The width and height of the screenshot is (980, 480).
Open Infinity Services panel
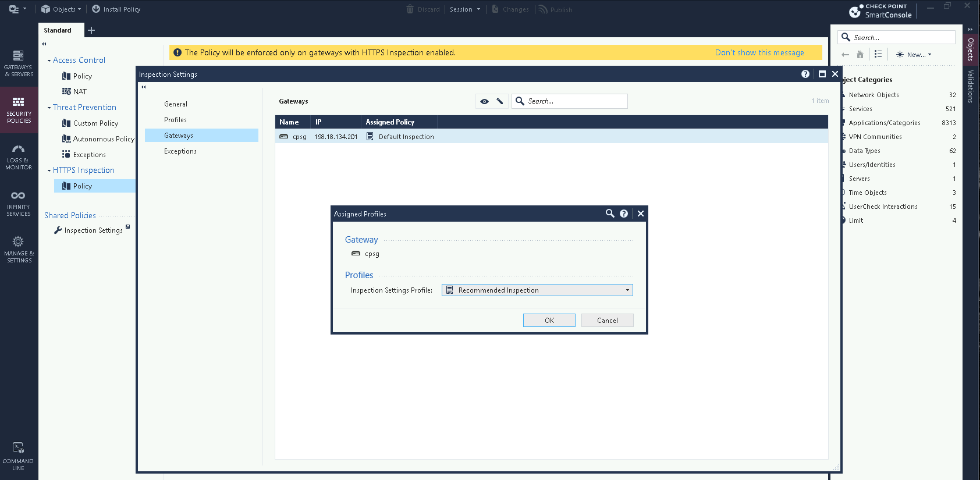click(19, 202)
